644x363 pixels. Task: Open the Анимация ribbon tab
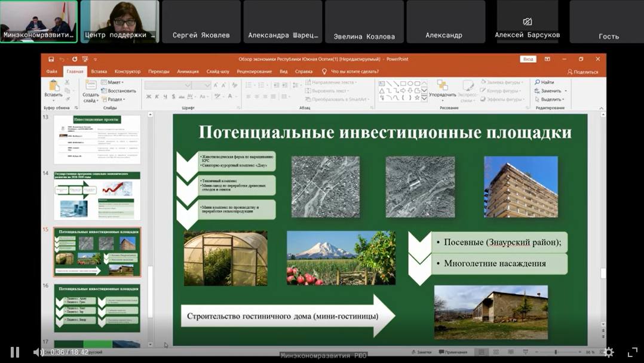pos(188,72)
